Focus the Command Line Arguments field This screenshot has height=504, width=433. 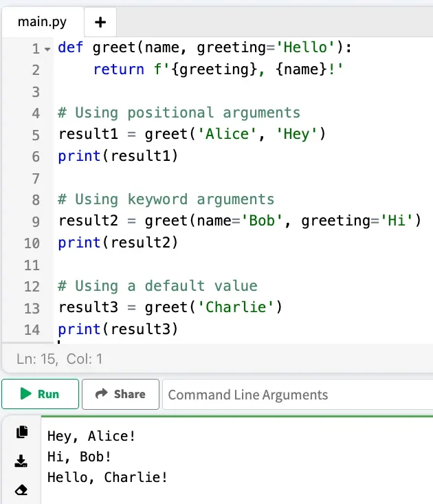[298, 395]
